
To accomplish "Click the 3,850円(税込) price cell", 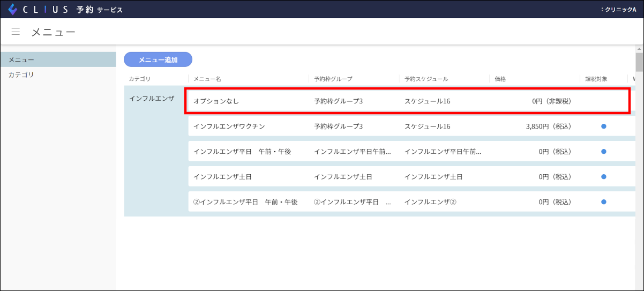I will tap(549, 126).
